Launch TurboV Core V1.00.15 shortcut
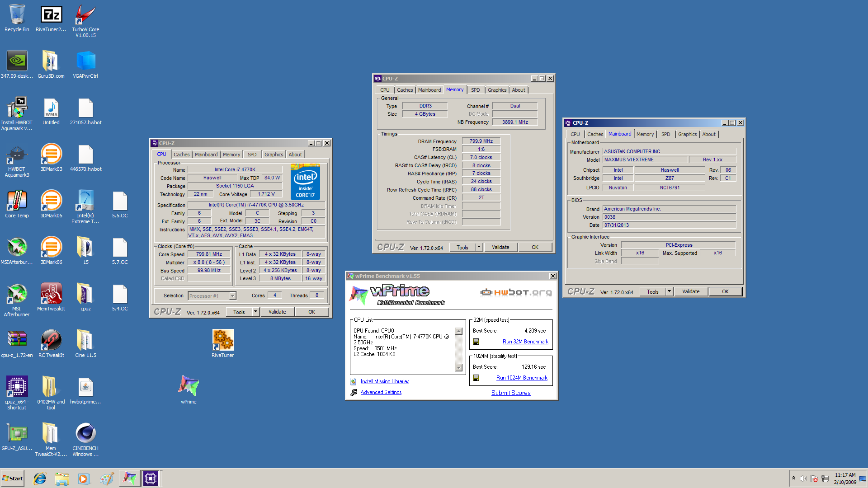 tap(85, 21)
